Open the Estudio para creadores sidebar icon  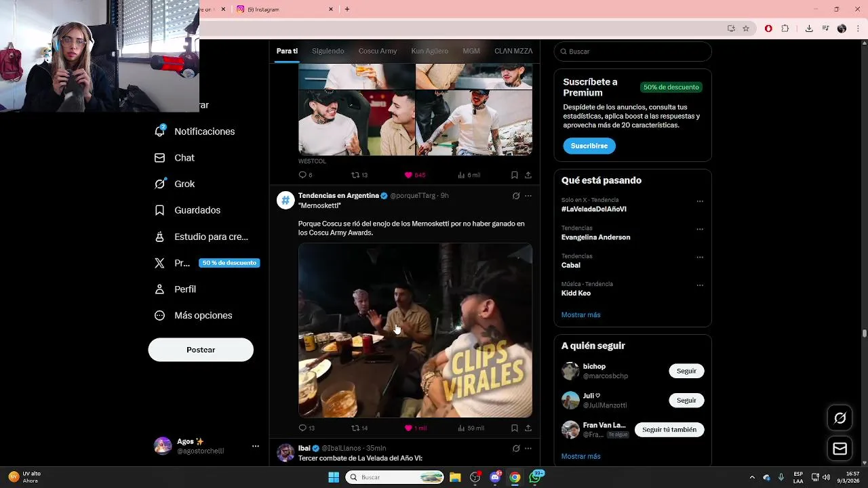coord(159,237)
